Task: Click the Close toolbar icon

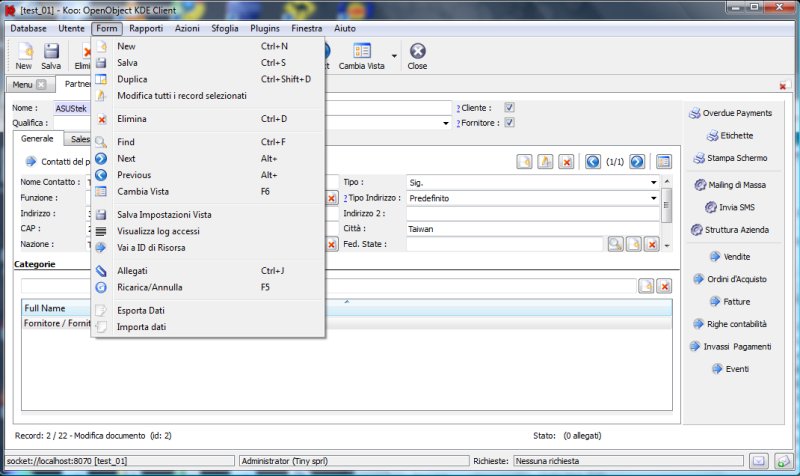Action: click(x=417, y=55)
